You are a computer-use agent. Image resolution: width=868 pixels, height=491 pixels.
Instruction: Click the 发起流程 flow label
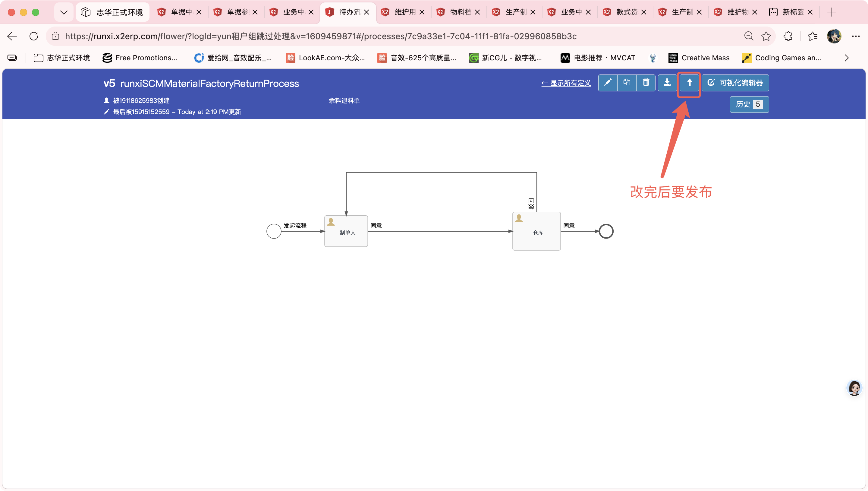pos(295,225)
